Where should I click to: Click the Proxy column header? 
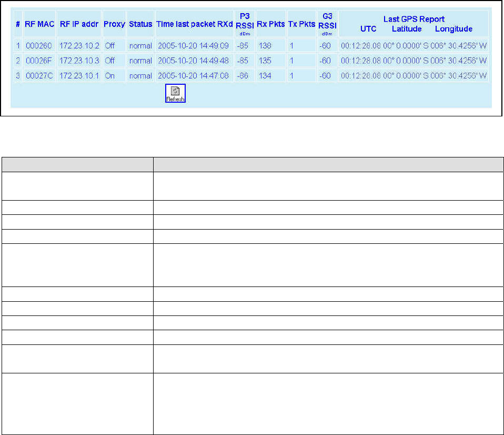pos(114,24)
